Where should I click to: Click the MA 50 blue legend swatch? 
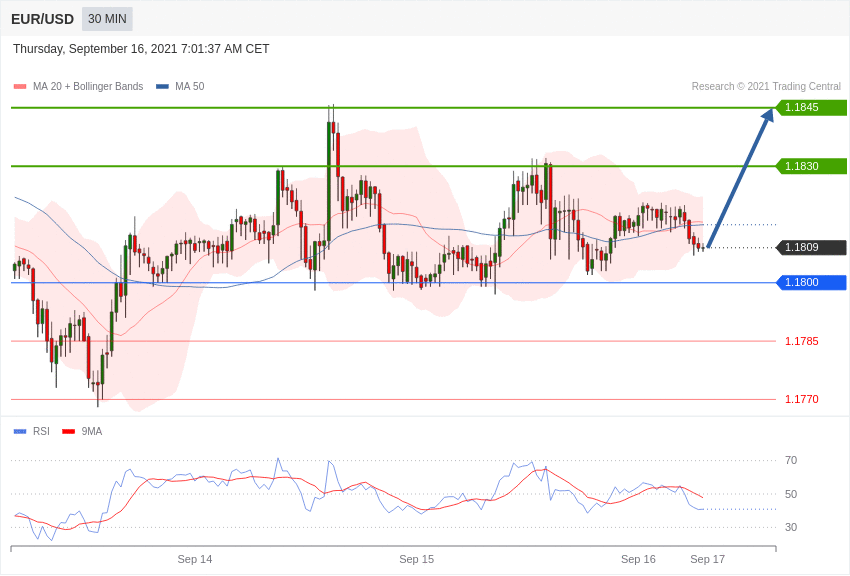point(162,86)
